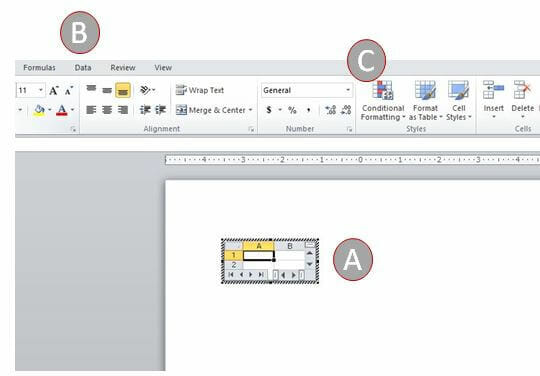540x376 pixels.
Task: Toggle the Bottom Align button
Action: (123, 90)
